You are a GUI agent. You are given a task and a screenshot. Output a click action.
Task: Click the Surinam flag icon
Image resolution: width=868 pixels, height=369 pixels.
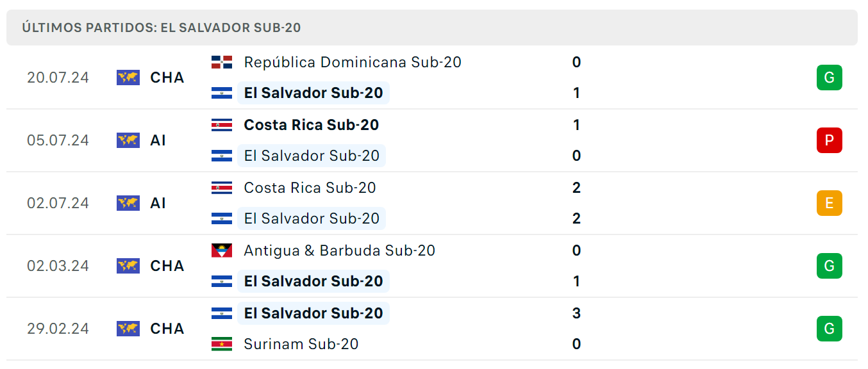pyautogui.click(x=222, y=344)
